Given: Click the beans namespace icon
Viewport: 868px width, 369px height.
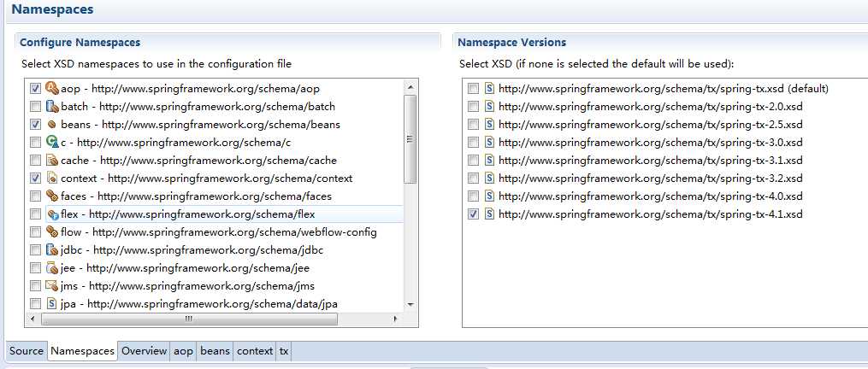Looking at the screenshot, I should click(52, 125).
